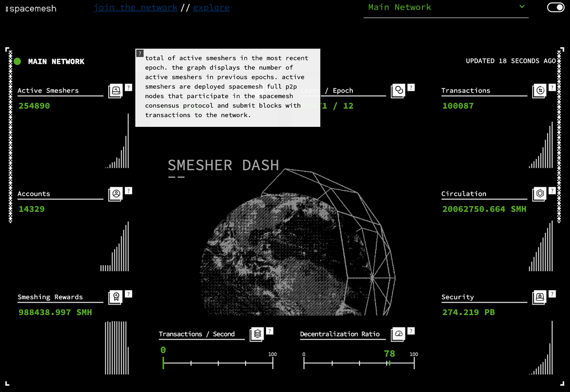Click the 20062750.664 SMH circulation value
The height and width of the screenshot is (392, 570).
(x=484, y=209)
